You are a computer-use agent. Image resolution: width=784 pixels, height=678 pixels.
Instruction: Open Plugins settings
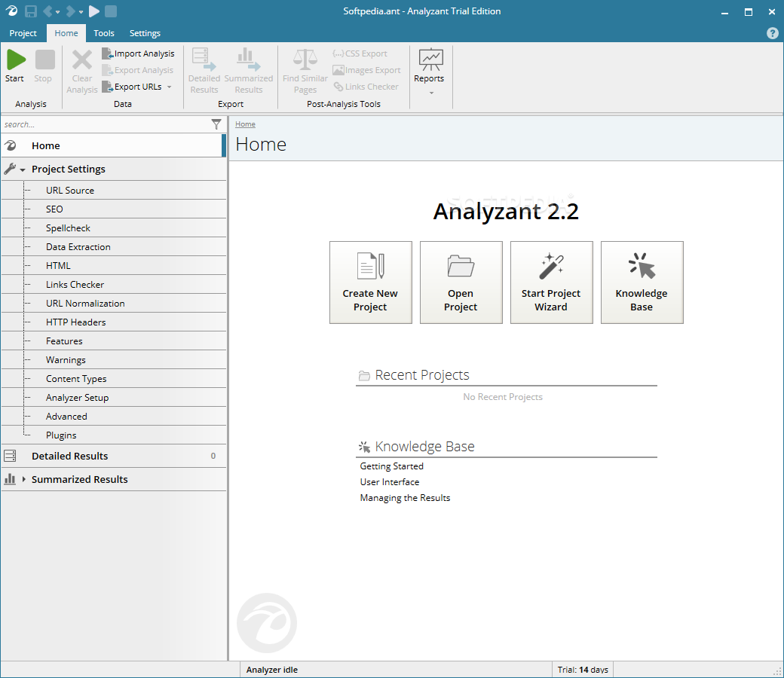(61, 435)
